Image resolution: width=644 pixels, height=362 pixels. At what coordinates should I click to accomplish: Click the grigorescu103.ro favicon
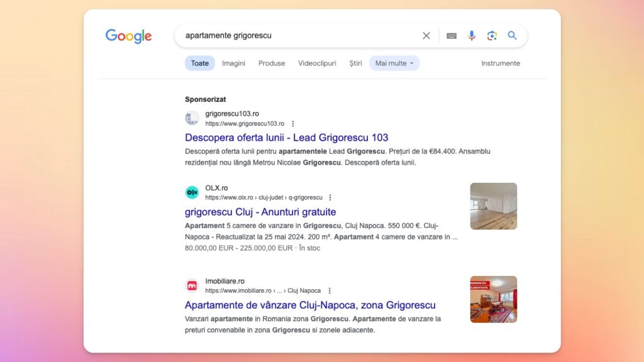[192, 118]
